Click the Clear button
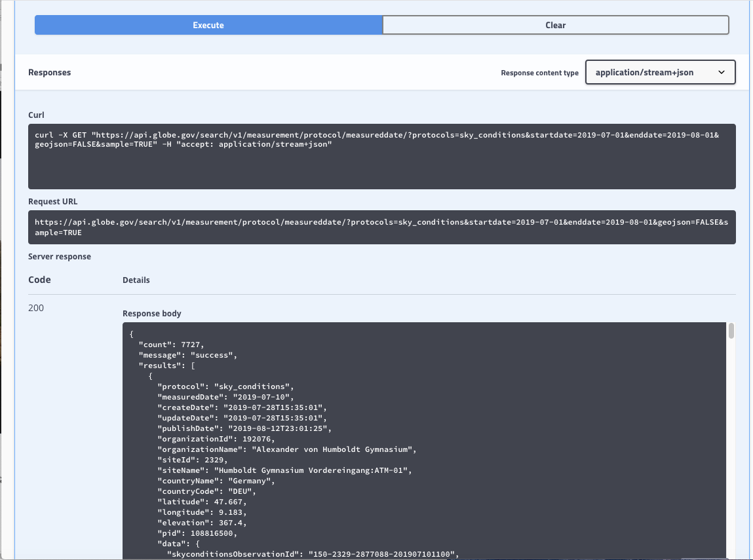The width and height of the screenshot is (753, 560). [x=555, y=26]
